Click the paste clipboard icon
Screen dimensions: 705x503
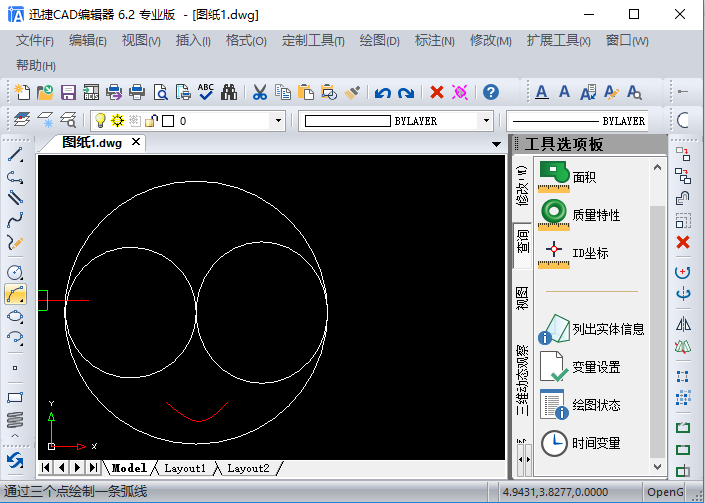point(306,92)
